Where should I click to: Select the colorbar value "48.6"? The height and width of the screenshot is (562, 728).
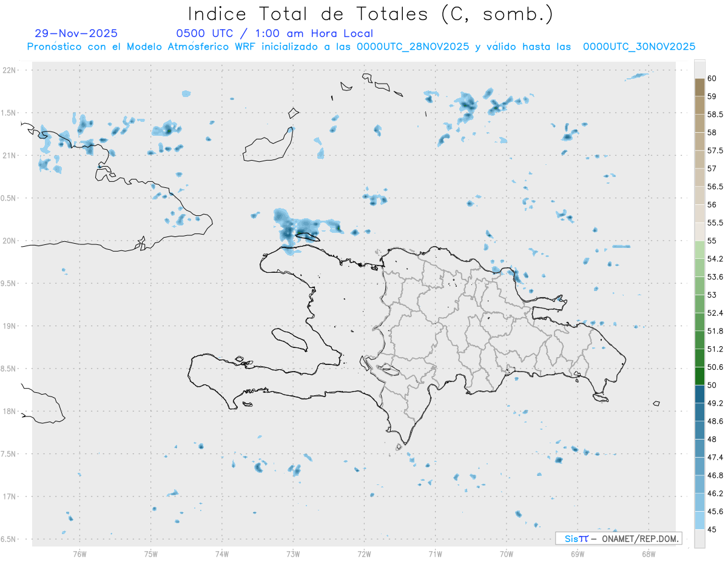pos(715,421)
